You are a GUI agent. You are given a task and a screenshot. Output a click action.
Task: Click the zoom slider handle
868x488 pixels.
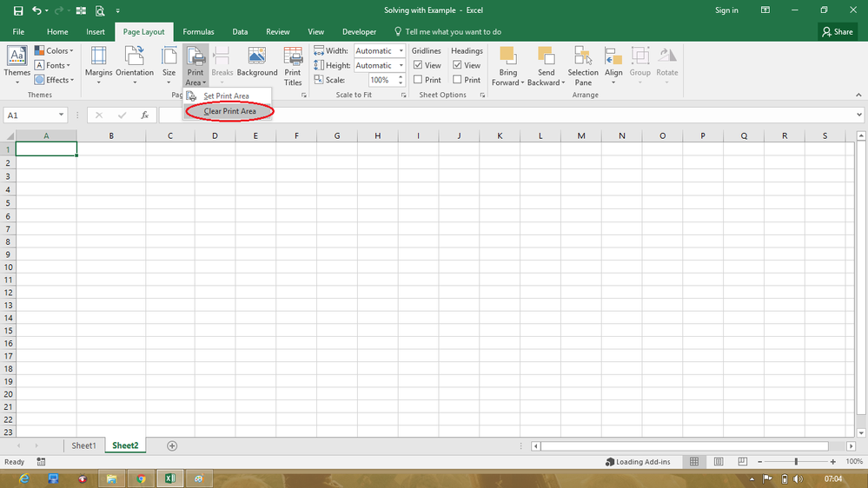pos(796,461)
